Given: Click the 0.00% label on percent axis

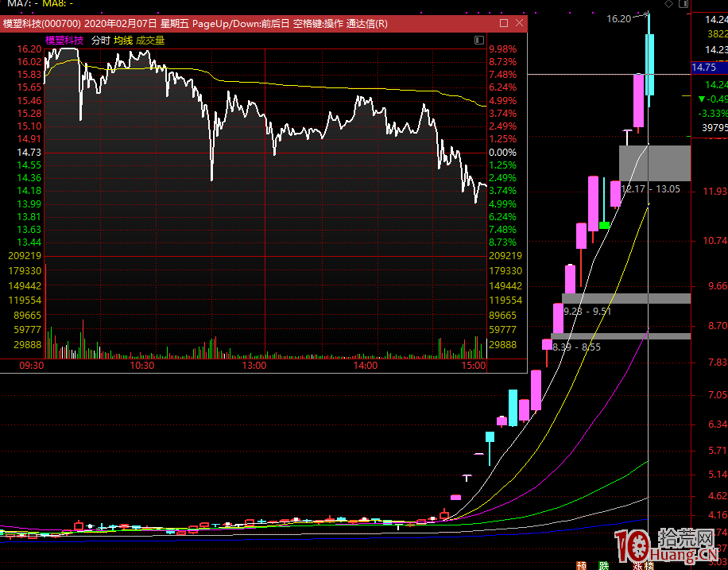Looking at the screenshot, I should 503,153.
